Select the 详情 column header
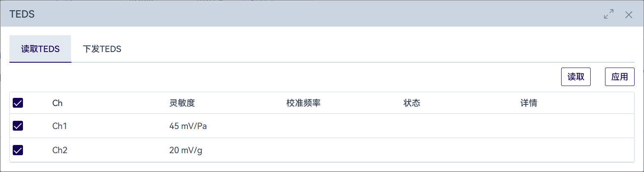The image size is (644, 172). [529, 103]
